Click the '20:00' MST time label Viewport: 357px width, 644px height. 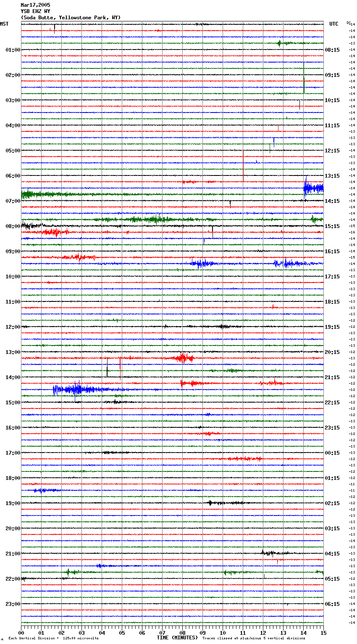[13, 529]
